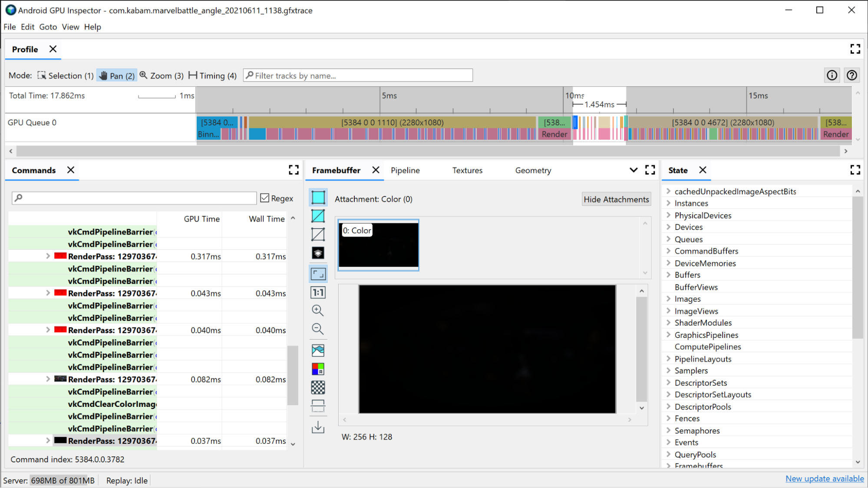The image size is (868, 488).
Task: Toggle Hide Attachments in Framebuffer
Action: pos(616,198)
